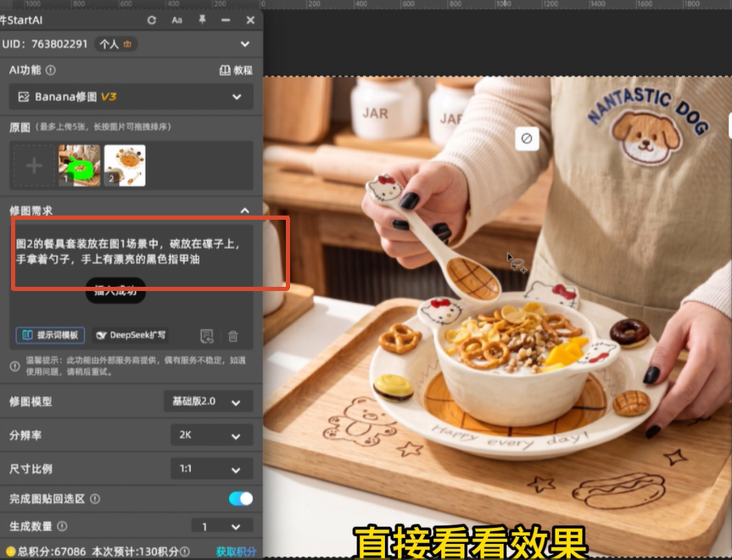The image size is (732, 560).
Task: Click the 原图 section label
Action: tap(20, 127)
